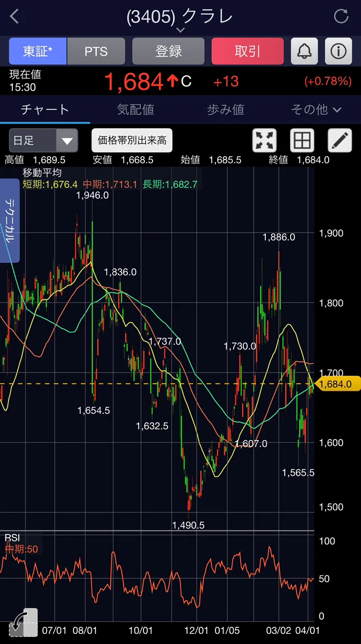Screen dimensions: 361x644
Task: Select the 東証 exchange toggle
Action: pos(38,52)
